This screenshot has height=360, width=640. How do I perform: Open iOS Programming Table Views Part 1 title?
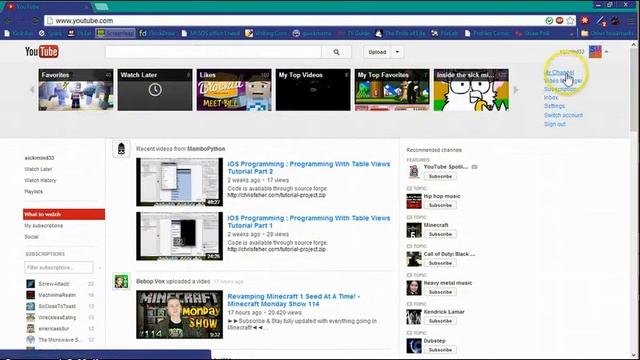click(x=309, y=222)
